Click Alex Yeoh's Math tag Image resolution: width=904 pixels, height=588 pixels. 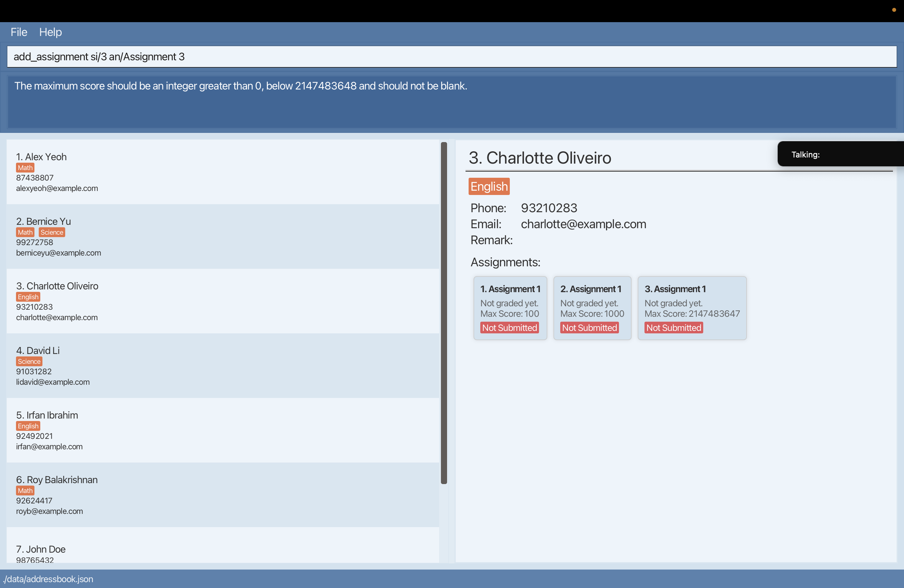point(25,168)
